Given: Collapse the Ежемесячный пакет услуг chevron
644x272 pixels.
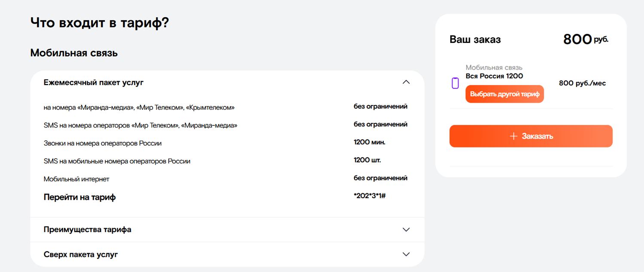Looking at the screenshot, I should 406,82.
